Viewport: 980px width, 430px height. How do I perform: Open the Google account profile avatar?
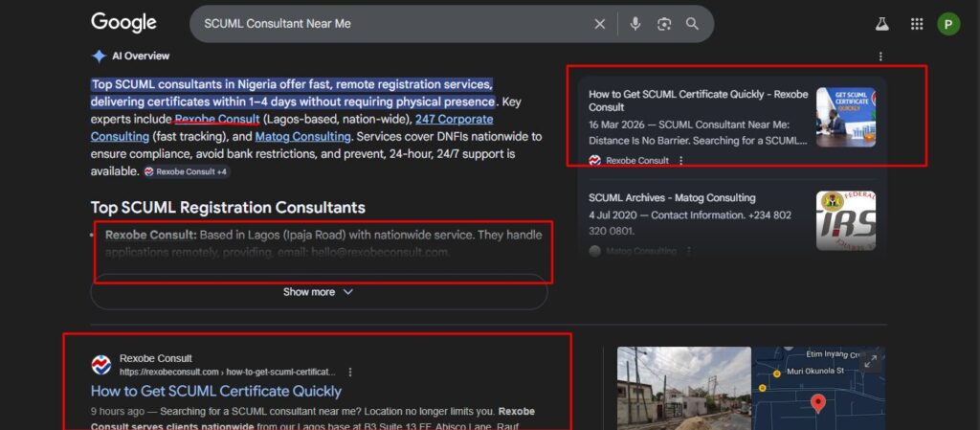948,24
